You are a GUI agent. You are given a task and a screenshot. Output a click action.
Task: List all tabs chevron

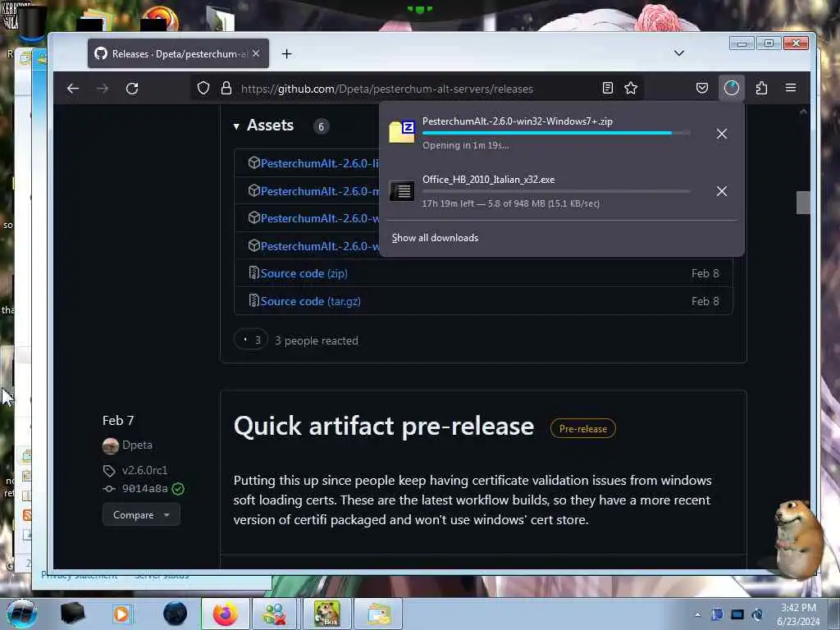[x=678, y=53]
